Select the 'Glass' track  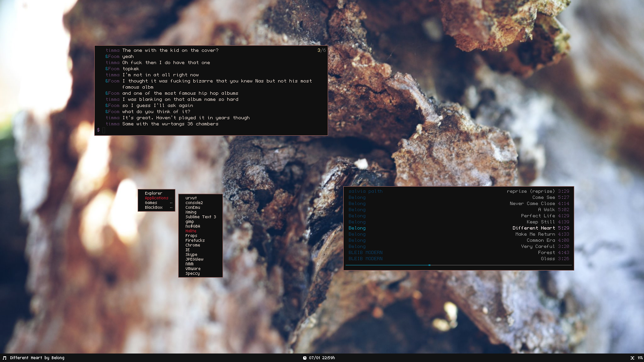pos(548,259)
